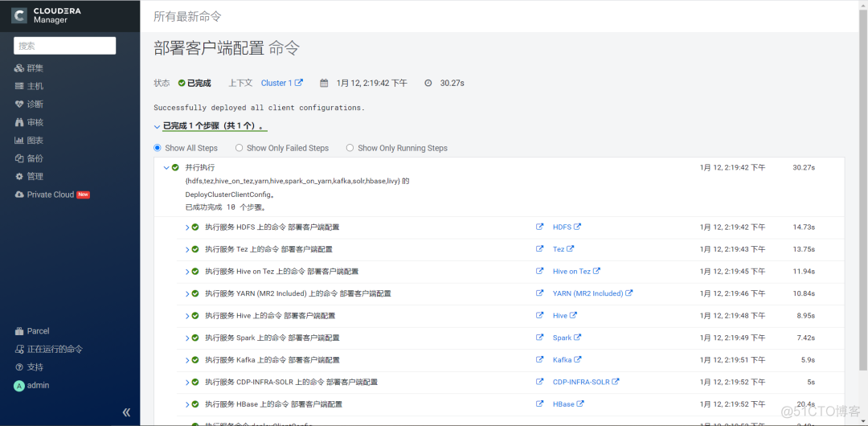
Task: Open the command details icon in the HDFS row
Action: 540,227
